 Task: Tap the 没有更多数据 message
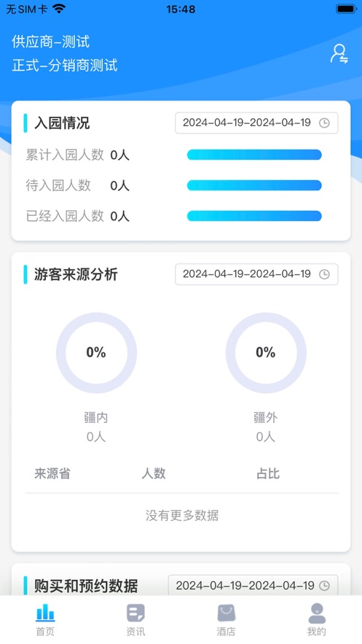tap(182, 515)
